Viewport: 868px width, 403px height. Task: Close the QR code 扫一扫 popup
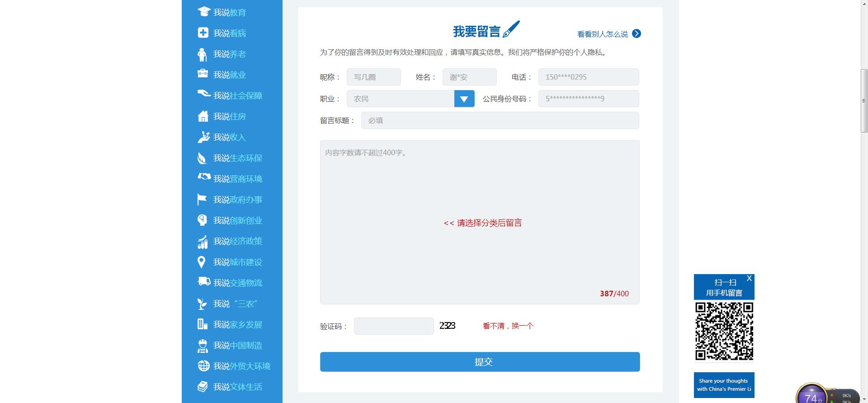pyautogui.click(x=749, y=279)
